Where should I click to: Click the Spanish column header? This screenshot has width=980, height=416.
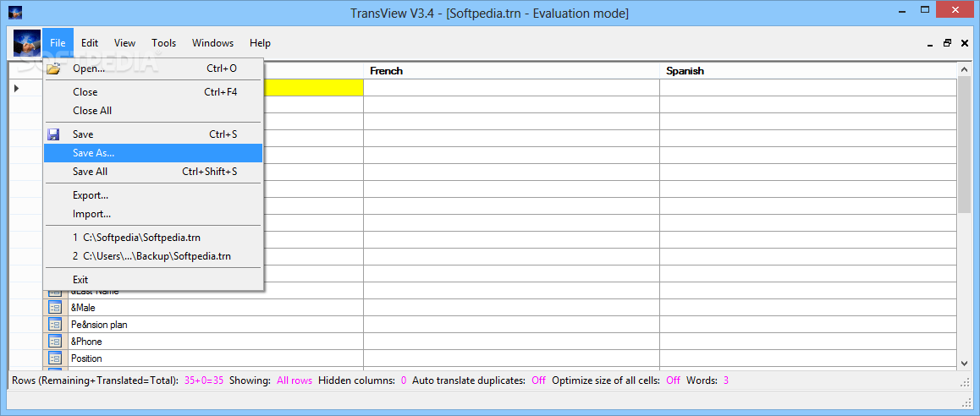(807, 70)
